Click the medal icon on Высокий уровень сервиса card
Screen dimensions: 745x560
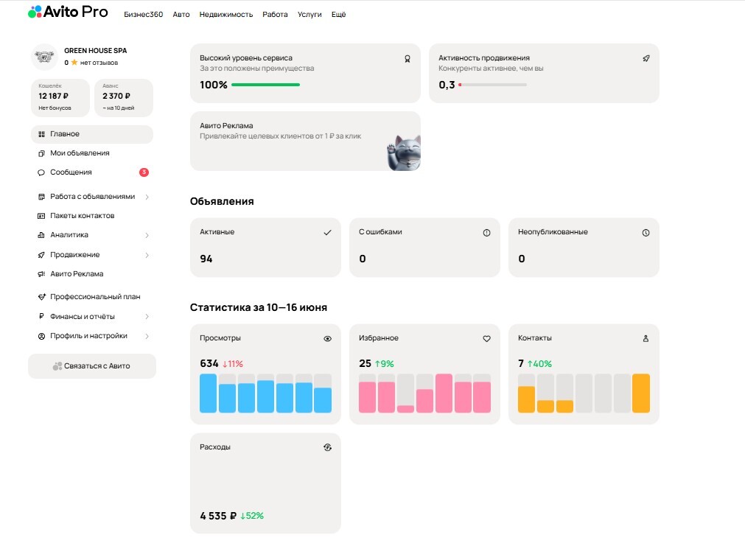(x=408, y=59)
